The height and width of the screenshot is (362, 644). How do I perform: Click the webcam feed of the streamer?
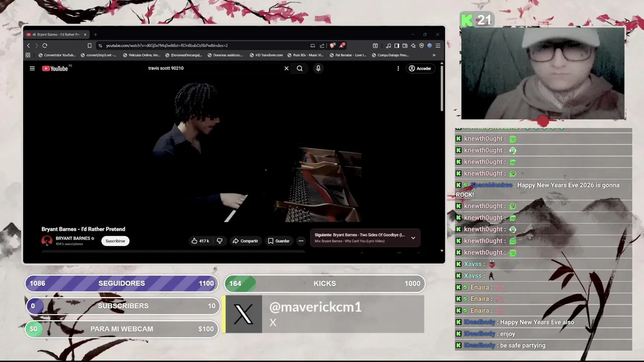(x=543, y=73)
